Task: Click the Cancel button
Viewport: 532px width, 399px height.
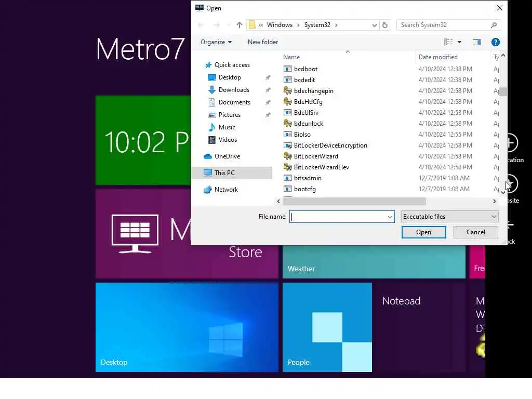Action: (476, 232)
